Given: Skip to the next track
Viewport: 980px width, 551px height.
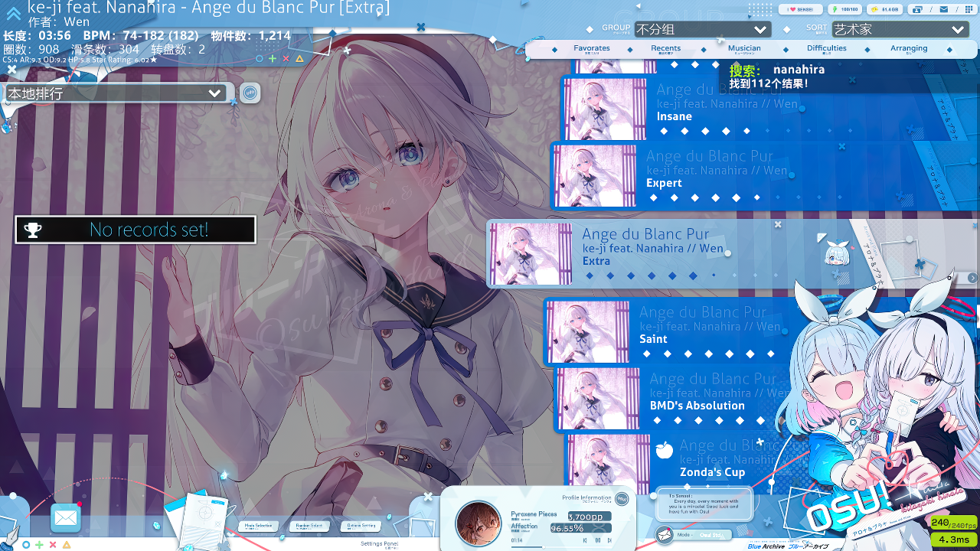Looking at the screenshot, I should click(609, 540).
